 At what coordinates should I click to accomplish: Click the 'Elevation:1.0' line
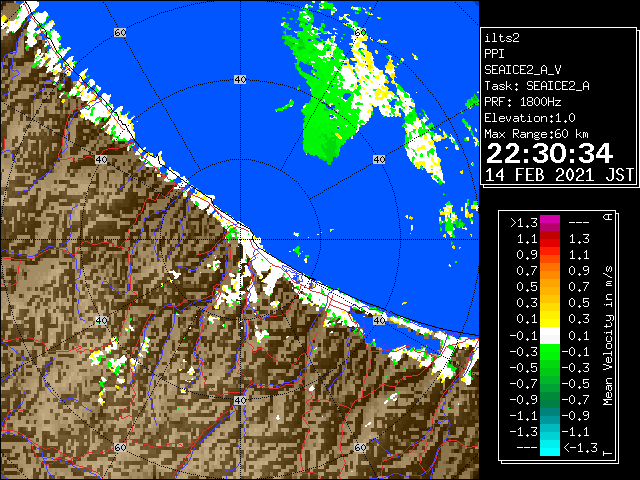[x=529, y=118]
